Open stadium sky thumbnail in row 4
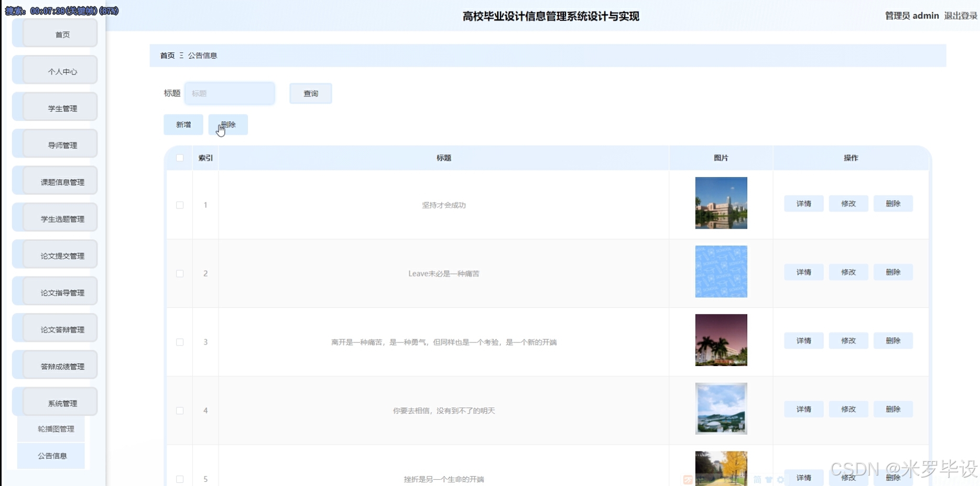This screenshot has height=486, width=980. pos(721,408)
